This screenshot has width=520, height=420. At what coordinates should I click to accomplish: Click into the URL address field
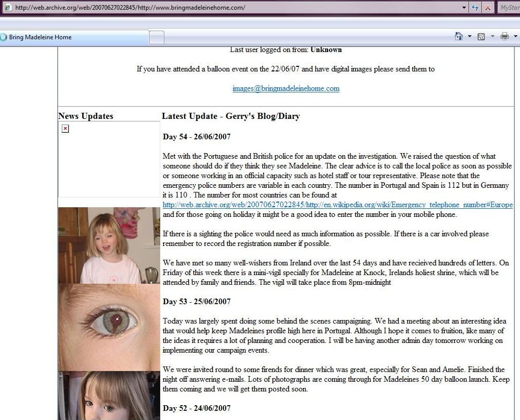pos(230,8)
